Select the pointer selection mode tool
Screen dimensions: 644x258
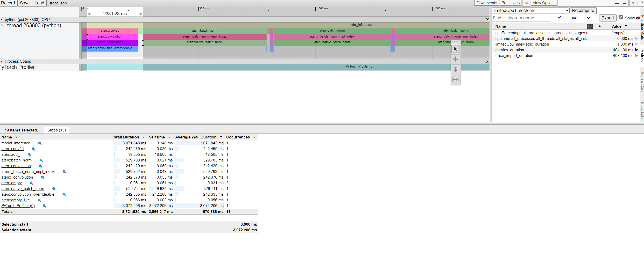pyautogui.click(x=455, y=49)
